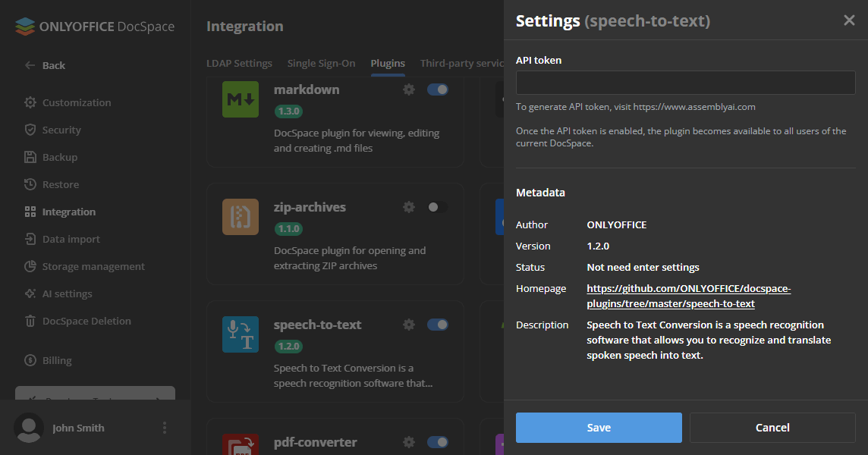Click the speech-to-text plugin logo
Image resolution: width=868 pixels, height=455 pixels.
click(241, 334)
